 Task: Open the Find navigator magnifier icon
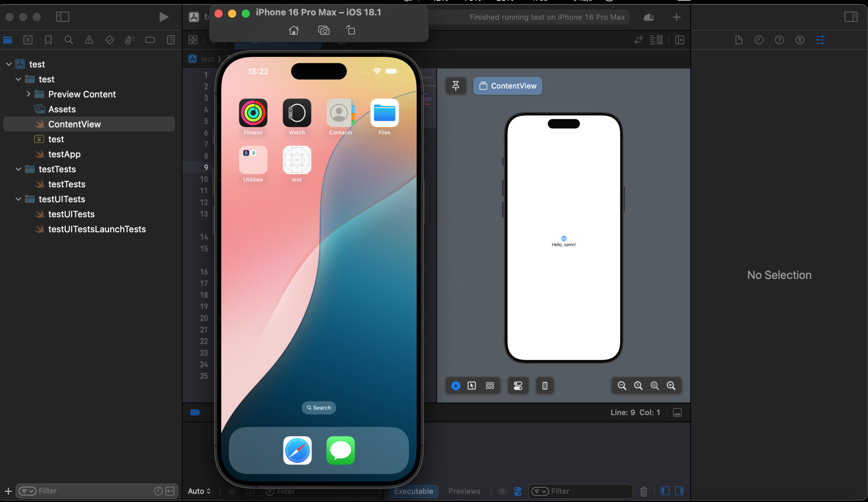(69, 40)
